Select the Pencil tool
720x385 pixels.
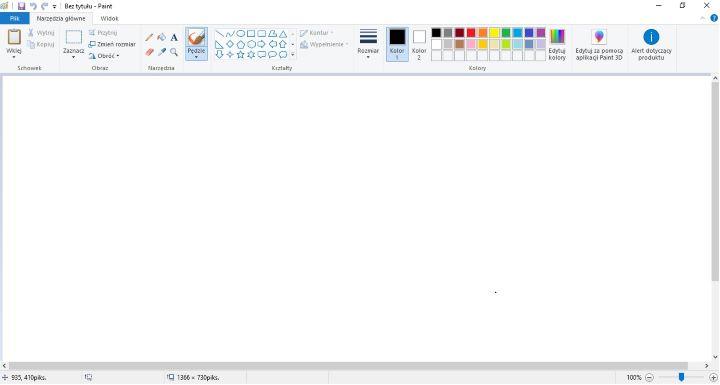tap(149, 38)
